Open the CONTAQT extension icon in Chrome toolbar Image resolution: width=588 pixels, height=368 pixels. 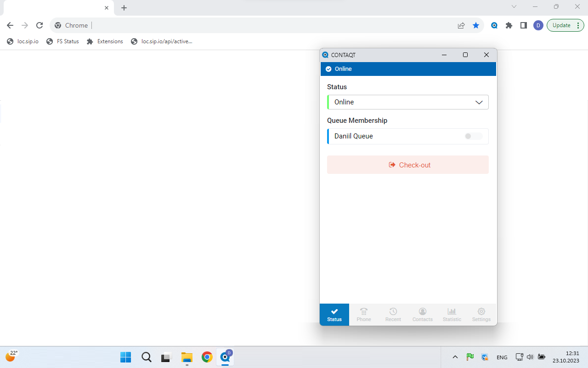(x=494, y=25)
